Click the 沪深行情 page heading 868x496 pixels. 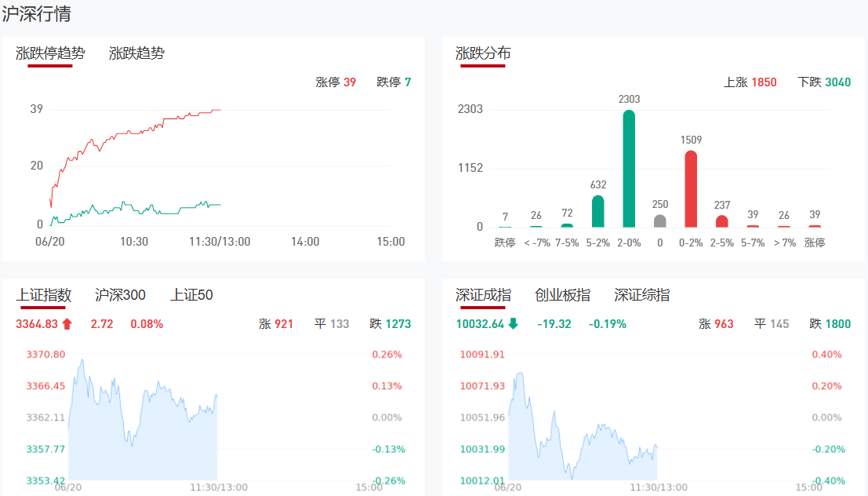pos(37,13)
